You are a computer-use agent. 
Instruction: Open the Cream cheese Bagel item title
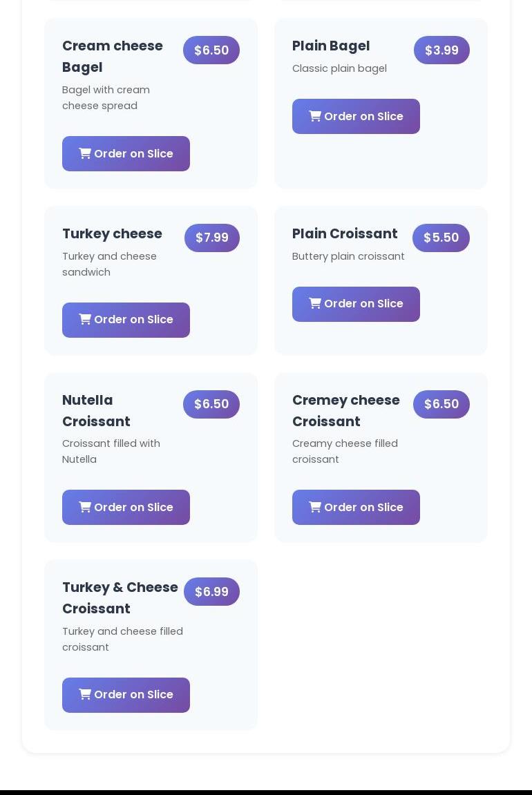tap(113, 56)
